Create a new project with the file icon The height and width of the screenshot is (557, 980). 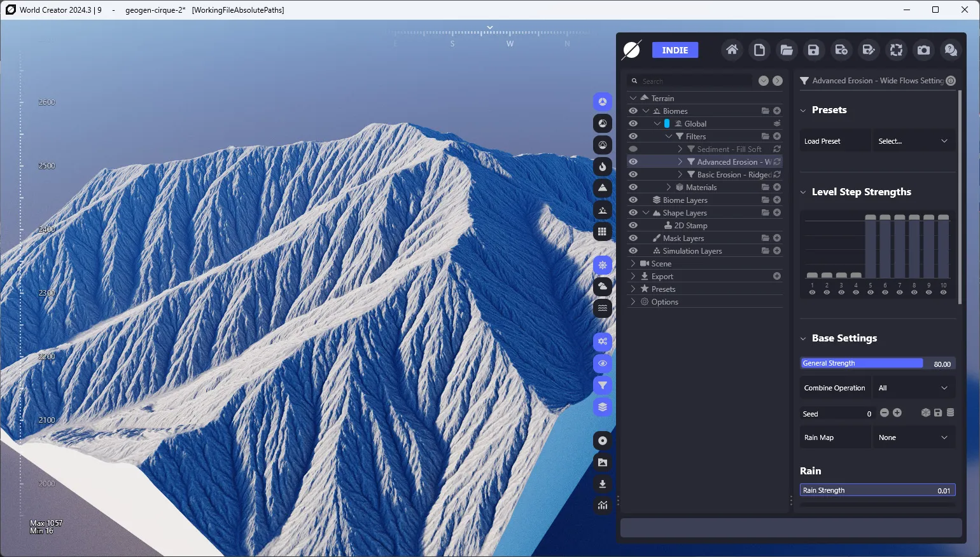pos(759,50)
